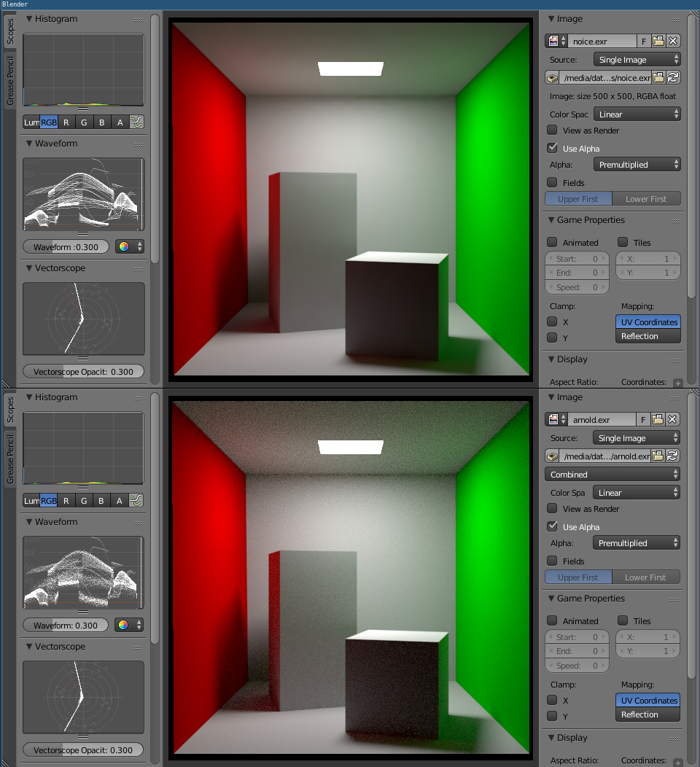Reload noice.exr from disk
This screenshot has width=700, height=767.
pos(672,77)
